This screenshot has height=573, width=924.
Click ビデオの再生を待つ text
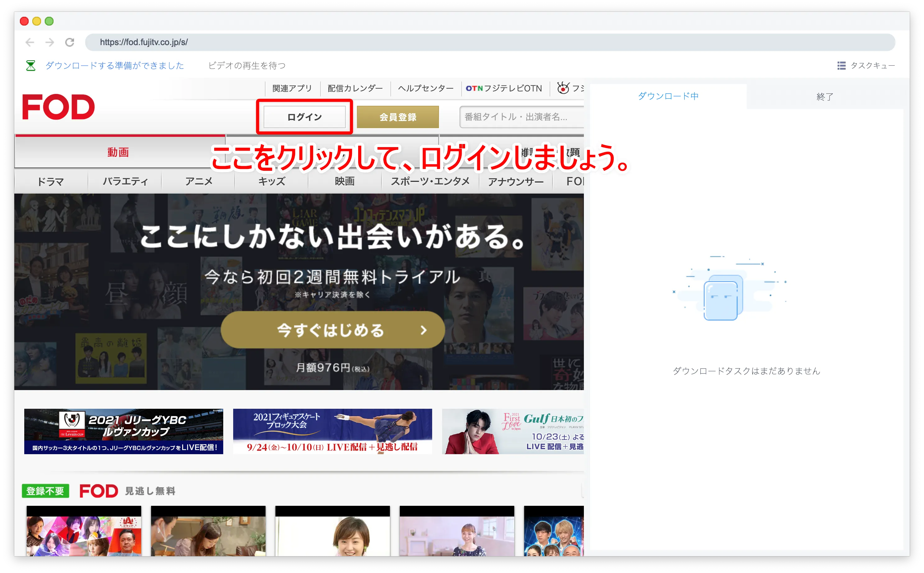[247, 66]
